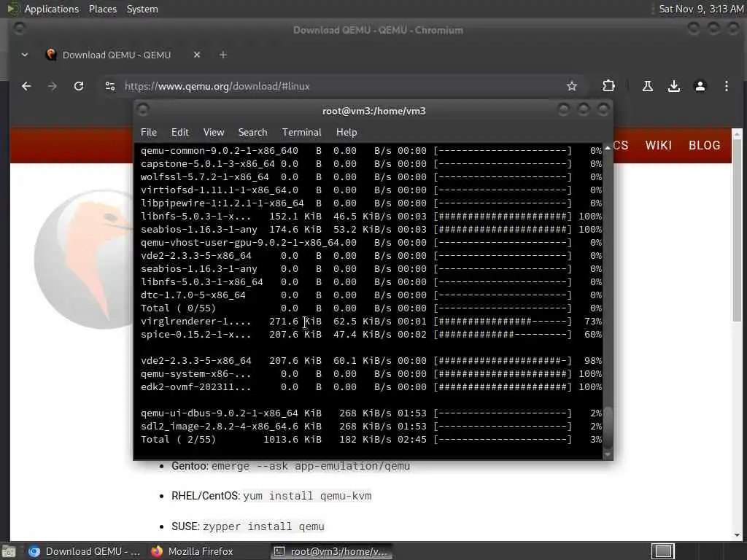The height and width of the screenshot is (560, 747).
Task: Open the Places menu in top panel
Action: point(102,9)
